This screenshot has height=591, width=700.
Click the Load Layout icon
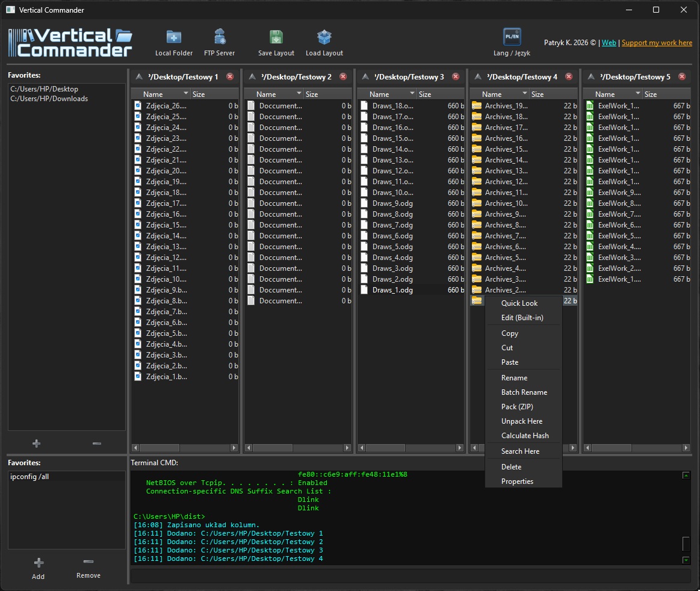[x=324, y=38]
